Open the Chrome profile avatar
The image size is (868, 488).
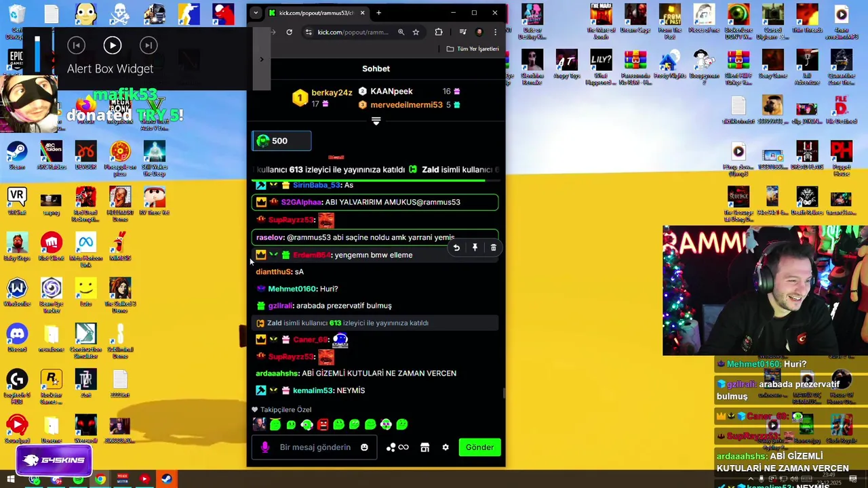point(479,32)
